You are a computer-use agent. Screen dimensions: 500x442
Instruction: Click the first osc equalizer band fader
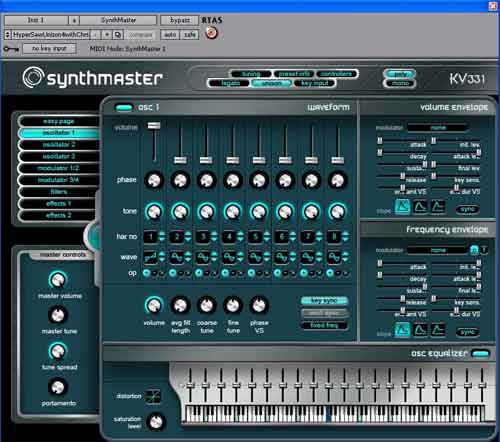coord(190,386)
